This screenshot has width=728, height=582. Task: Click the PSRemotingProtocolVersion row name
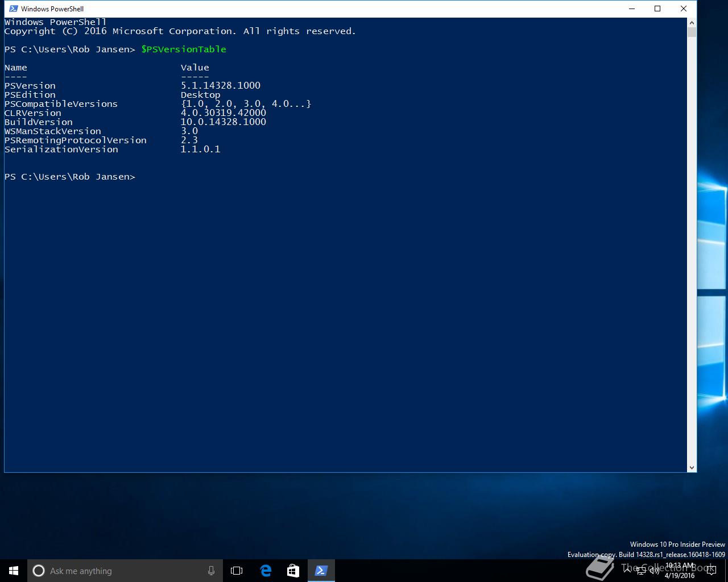pos(76,140)
